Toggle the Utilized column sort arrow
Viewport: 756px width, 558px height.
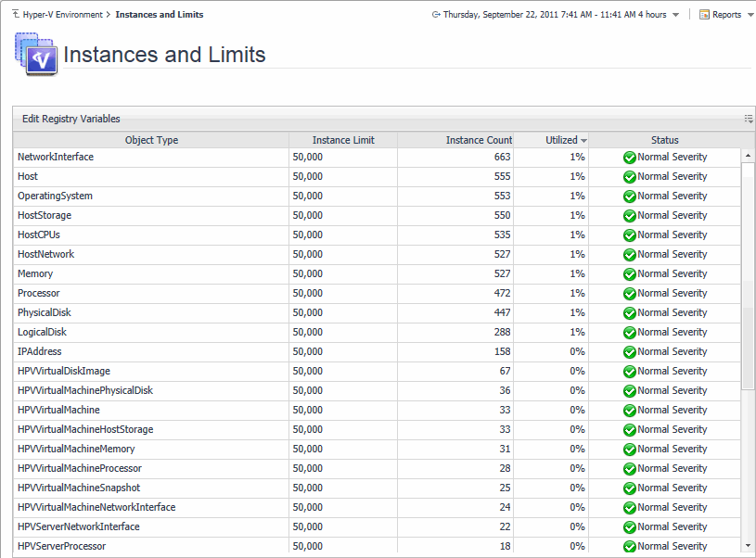click(x=583, y=141)
